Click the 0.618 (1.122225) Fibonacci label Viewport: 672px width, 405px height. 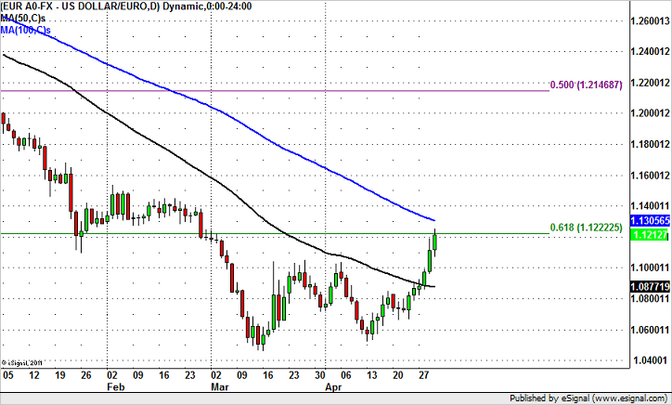(x=587, y=229)
